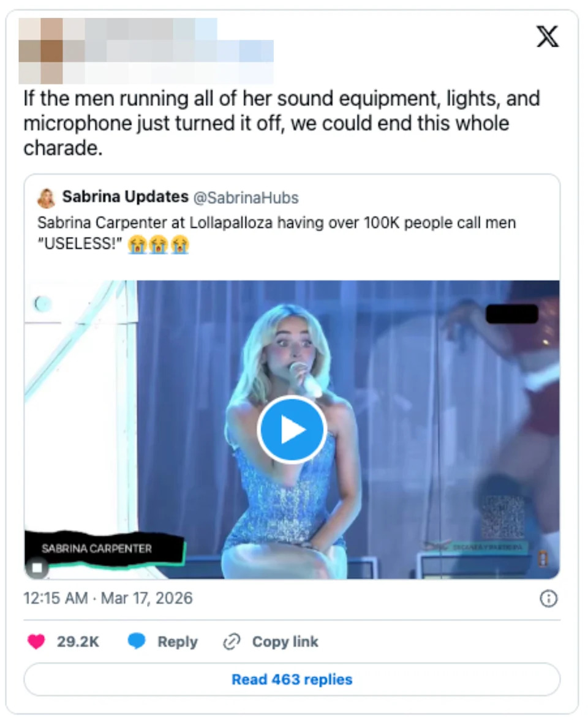Play the embedded Sabrina Carpenter video

(x=292, y=429)
